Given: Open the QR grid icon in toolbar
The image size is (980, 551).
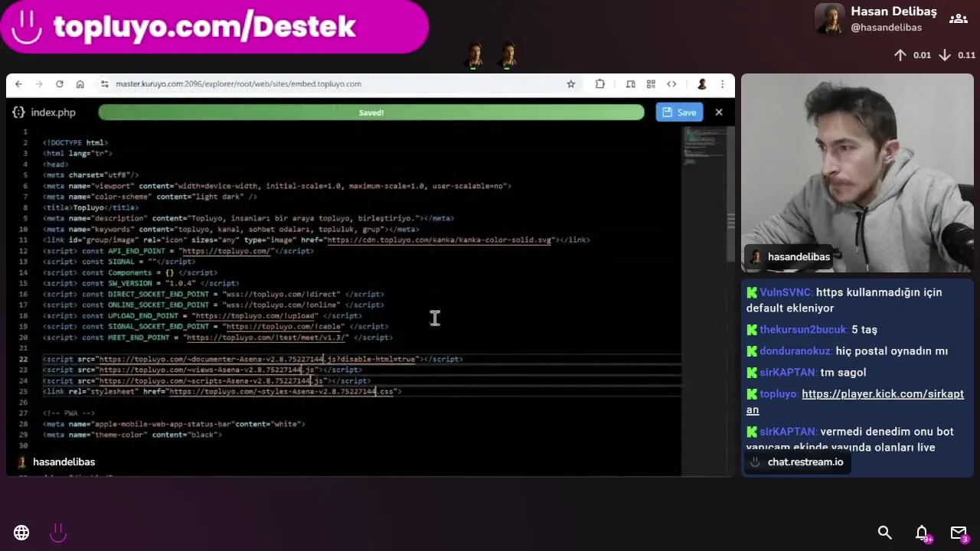Looking at the screenshot, I should (651, 84).
